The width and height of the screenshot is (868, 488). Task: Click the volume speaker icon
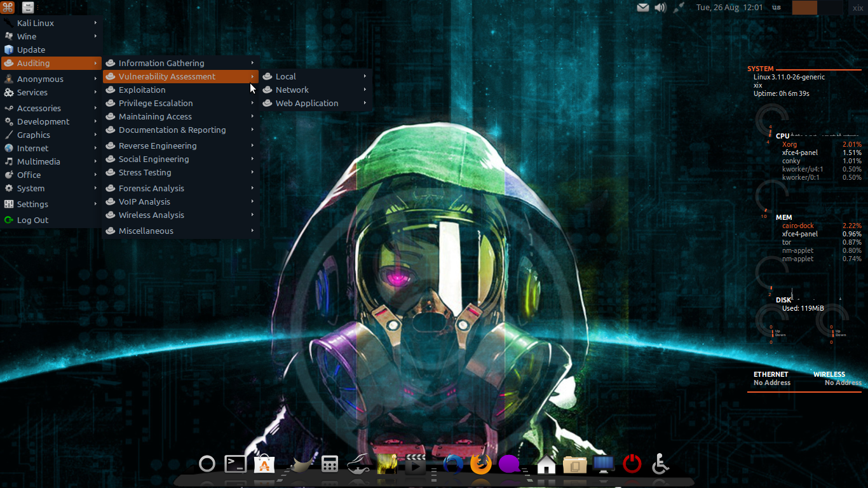tap(660, 8)
